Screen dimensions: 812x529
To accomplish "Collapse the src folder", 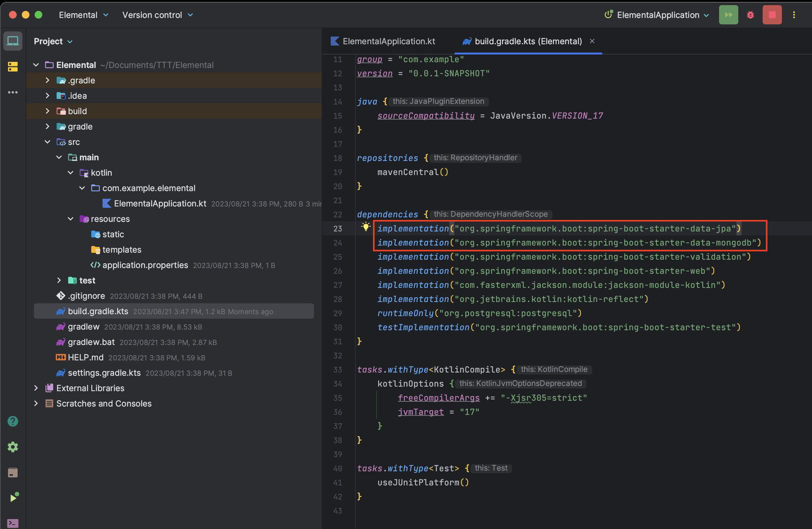I will 47,142.
